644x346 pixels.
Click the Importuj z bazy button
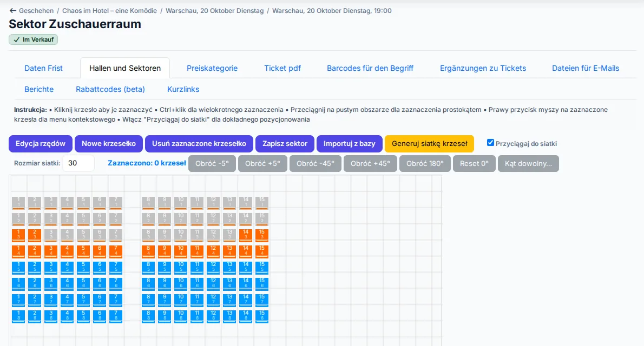pyautogui.click(x=350, y=144)
